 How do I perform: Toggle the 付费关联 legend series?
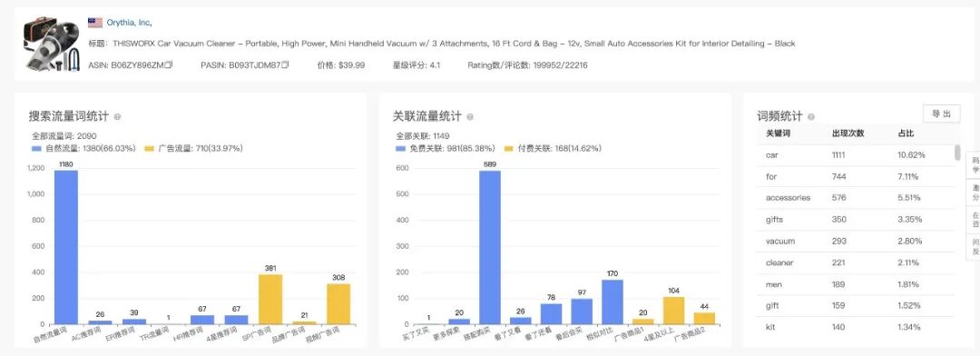coord(553,149)
